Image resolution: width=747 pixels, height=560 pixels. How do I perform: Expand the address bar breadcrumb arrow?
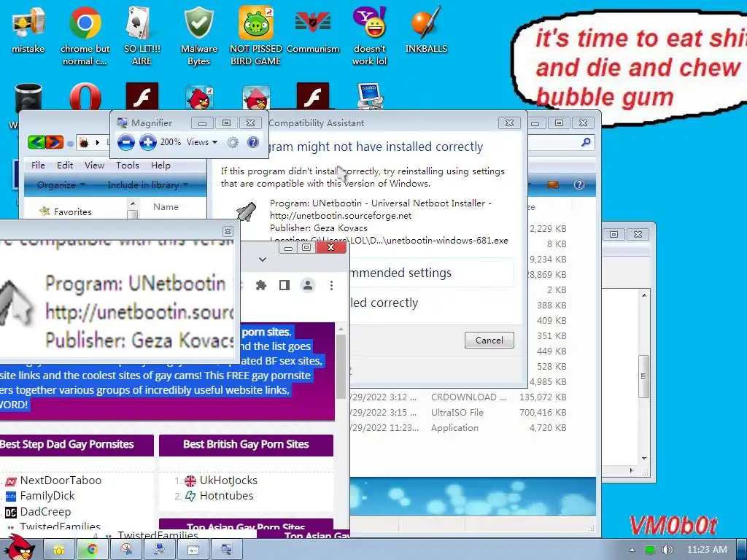click(x=98, y=142)
